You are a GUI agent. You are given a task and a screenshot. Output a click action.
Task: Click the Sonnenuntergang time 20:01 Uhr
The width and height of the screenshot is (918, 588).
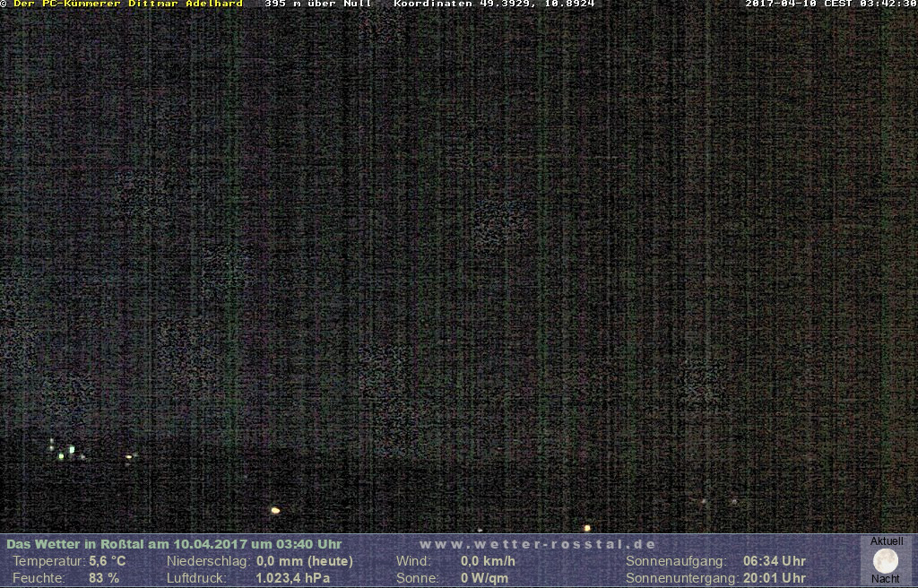tap(774, 578)
